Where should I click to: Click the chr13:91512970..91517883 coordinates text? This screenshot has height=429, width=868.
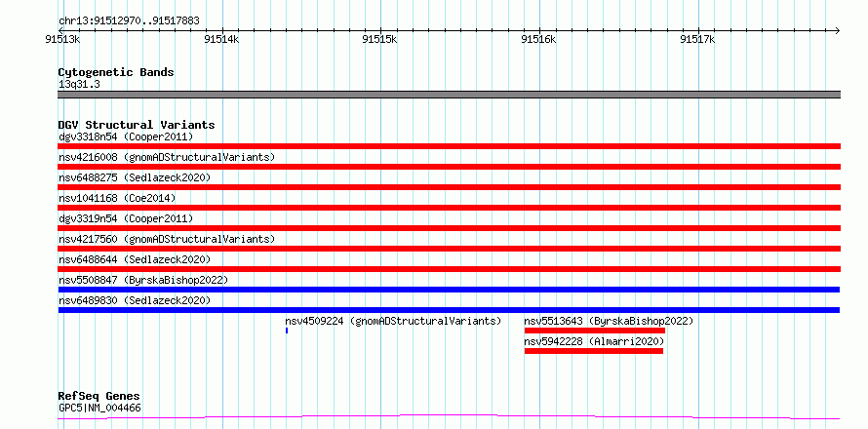[x=129, y=21]
